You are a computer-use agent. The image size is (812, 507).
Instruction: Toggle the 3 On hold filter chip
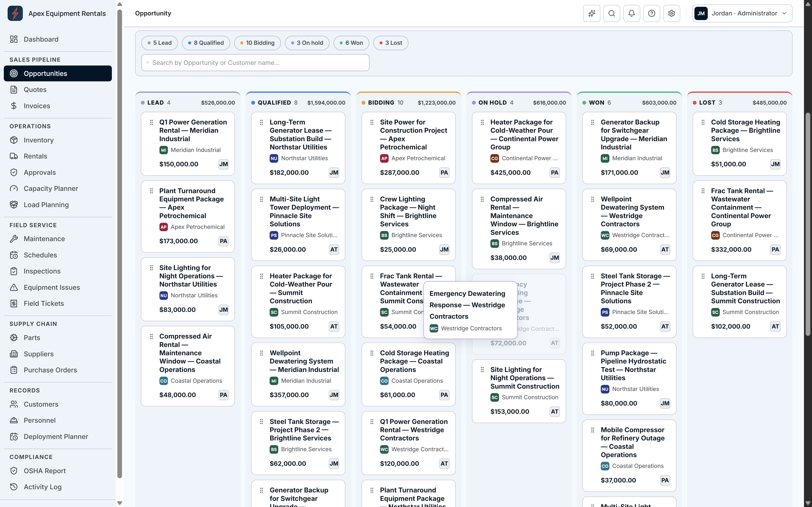click(307, 43)
